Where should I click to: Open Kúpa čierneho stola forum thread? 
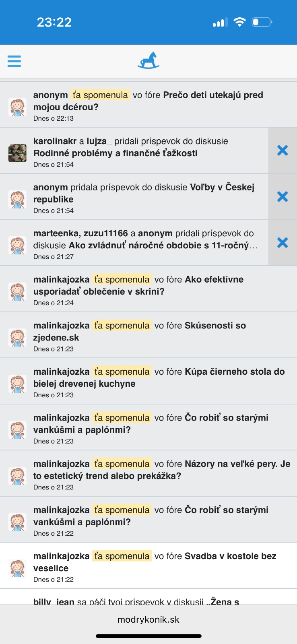(234, 372)
